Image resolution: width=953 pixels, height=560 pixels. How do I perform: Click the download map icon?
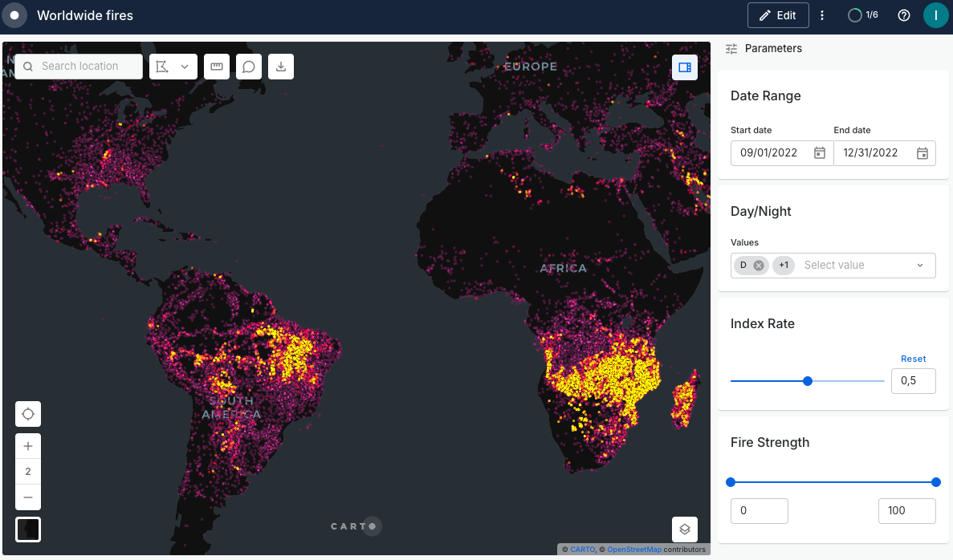pyautogui.click(x=281, y=67)
